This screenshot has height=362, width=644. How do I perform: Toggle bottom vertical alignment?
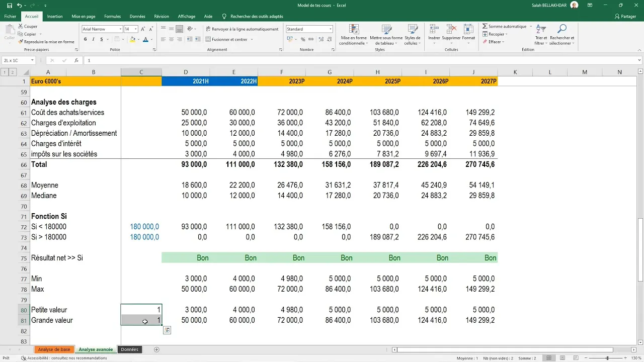(x=179, y=29)
